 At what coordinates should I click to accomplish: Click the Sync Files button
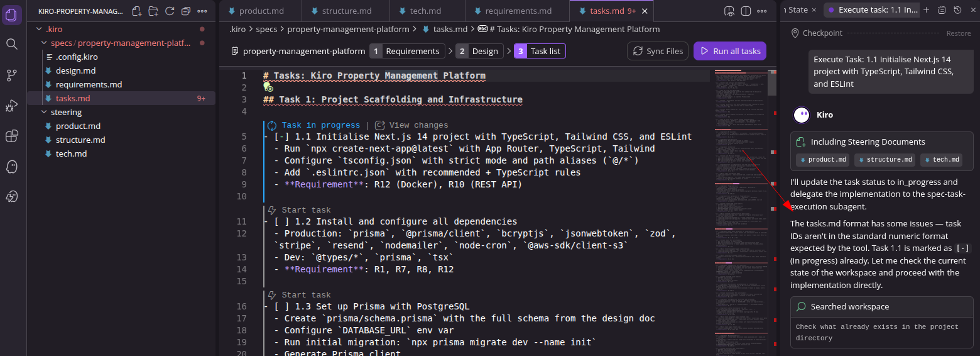658,51
